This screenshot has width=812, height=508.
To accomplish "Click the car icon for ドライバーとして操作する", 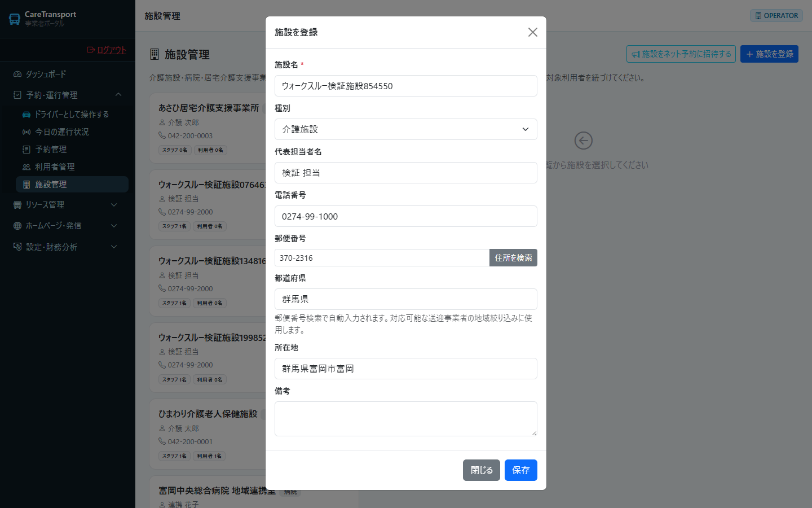I will click(27, 114).
